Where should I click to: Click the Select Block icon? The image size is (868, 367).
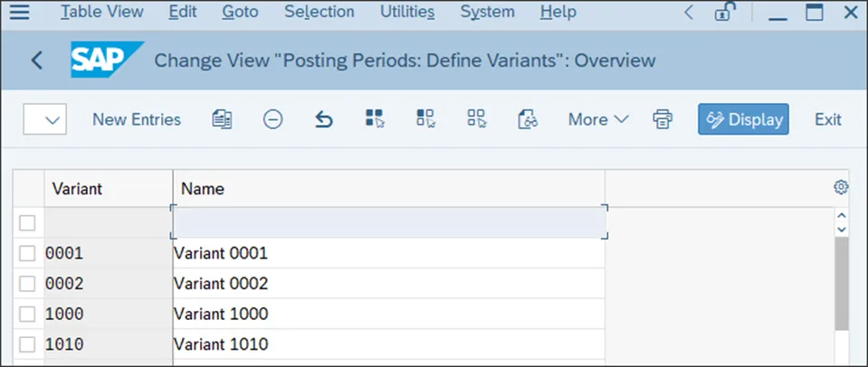click(425, 119)
